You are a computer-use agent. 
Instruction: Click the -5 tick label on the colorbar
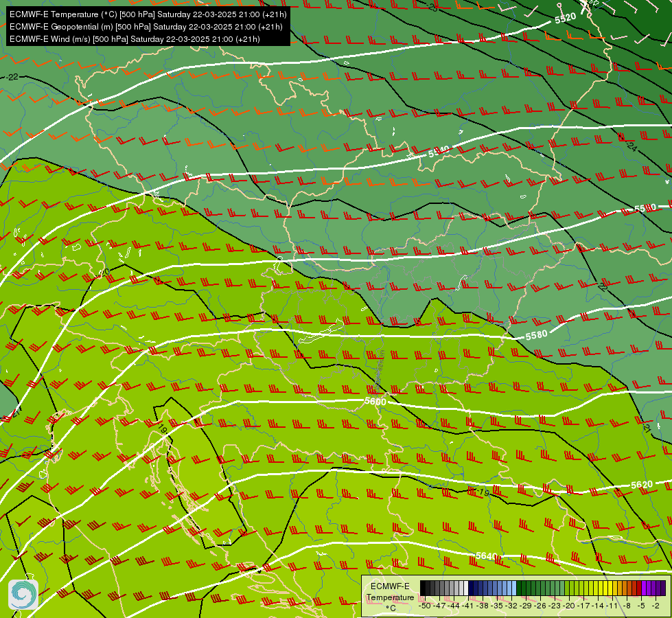tap(641, 606)
